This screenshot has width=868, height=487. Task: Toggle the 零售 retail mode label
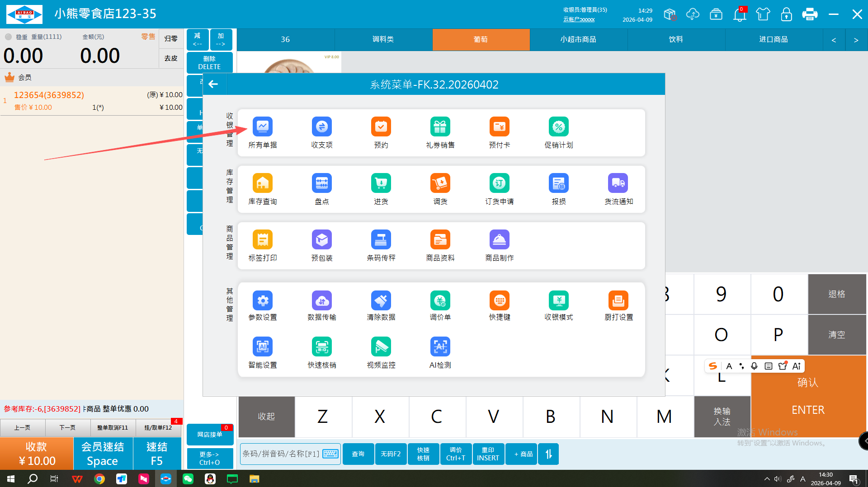[x=148, y=37]
